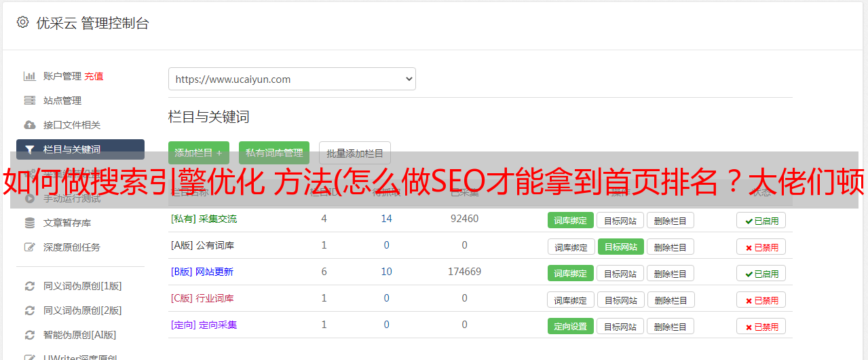Click the [A版] 公有词库 column name
Screen dimensions: 868x360
tap(202, 245)
